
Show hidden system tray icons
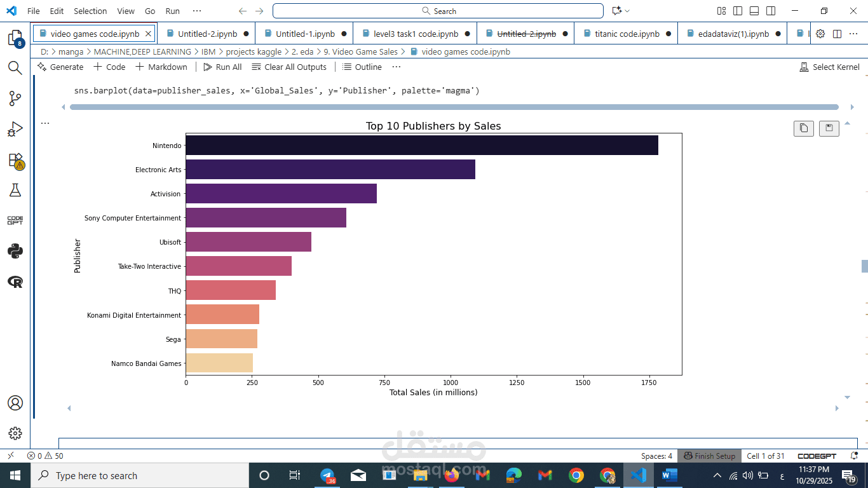(717, 475)
